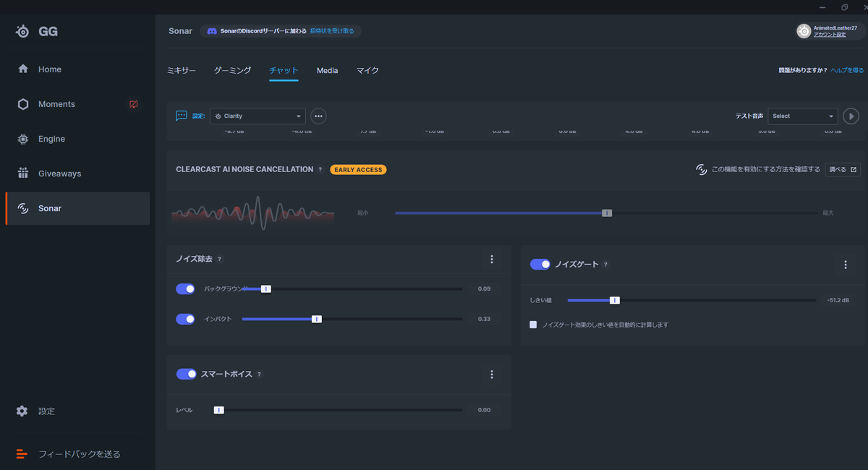Click the スマートボイス レベル slider handle

(218, 410)
